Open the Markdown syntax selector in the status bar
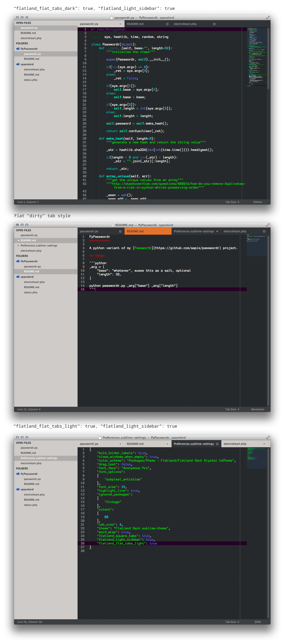 click(257, 410)
